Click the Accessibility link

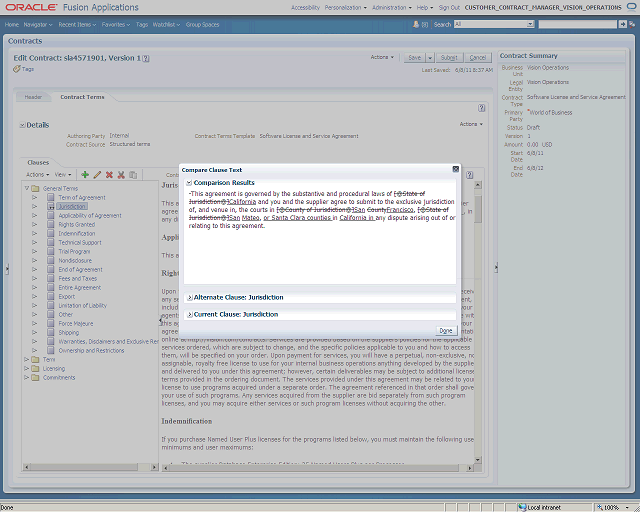pyautogui.click(x=305, y=8)
